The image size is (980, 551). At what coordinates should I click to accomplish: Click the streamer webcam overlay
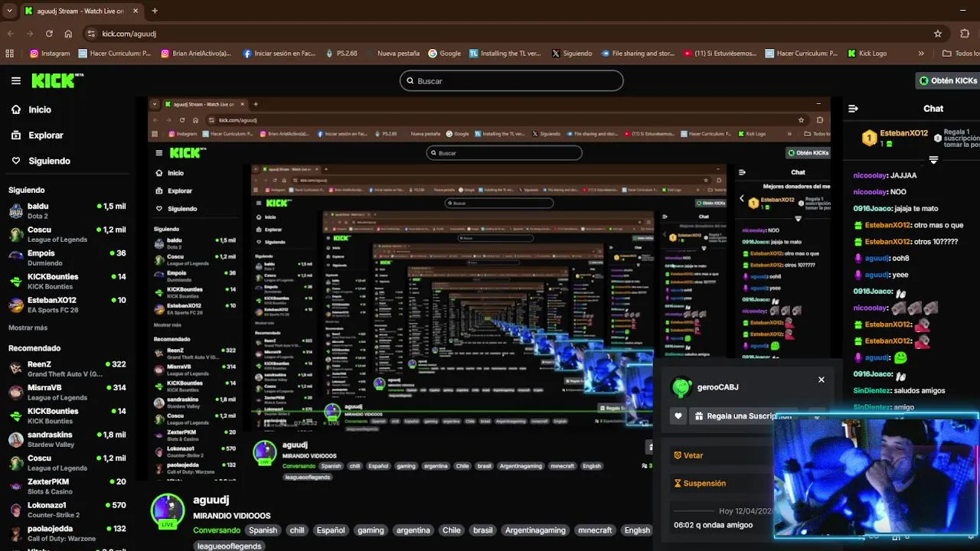pos(876,476)
